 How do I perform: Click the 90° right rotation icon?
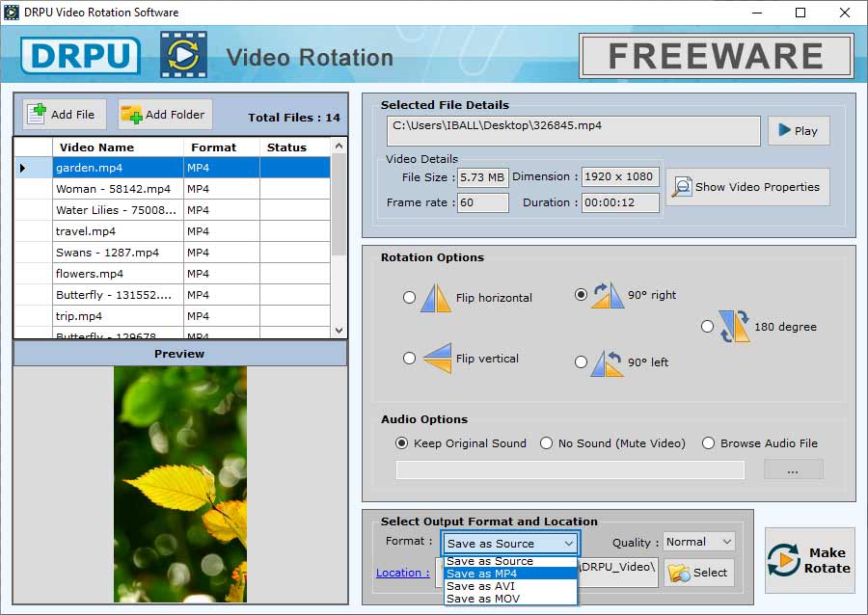tap(608, 295)
